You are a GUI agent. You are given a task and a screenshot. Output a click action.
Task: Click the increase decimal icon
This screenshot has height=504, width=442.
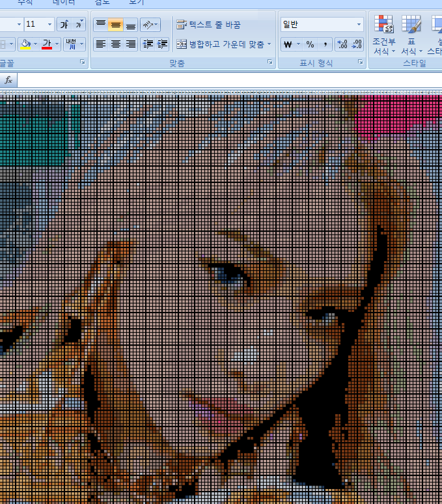click(x=342, y=44)
